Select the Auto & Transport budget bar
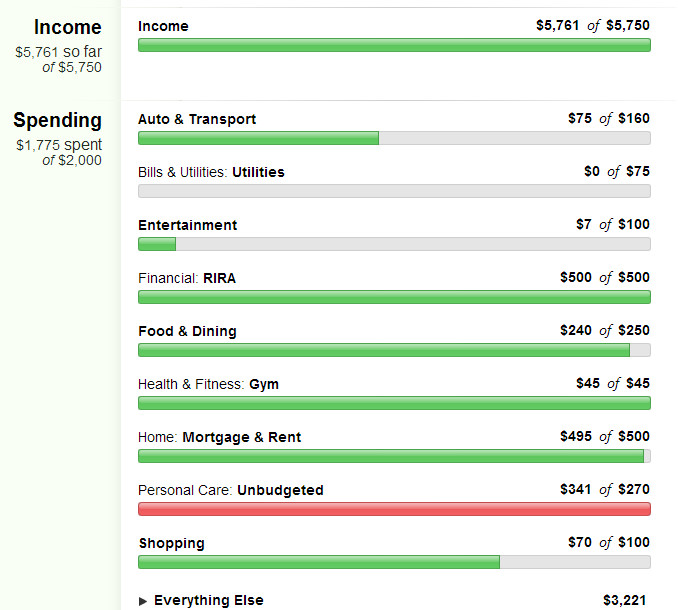This screenshot has height=610, width=678. click(x=394, y=138)
